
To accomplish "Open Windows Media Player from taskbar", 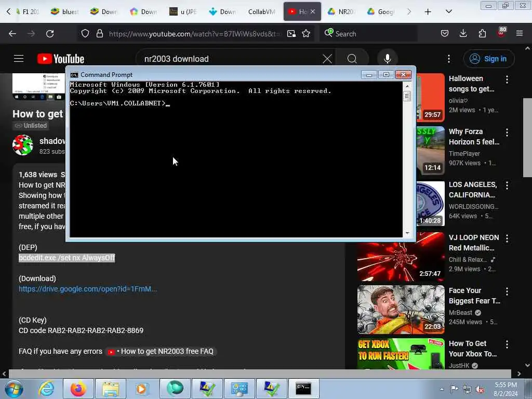I will point(142,389).
